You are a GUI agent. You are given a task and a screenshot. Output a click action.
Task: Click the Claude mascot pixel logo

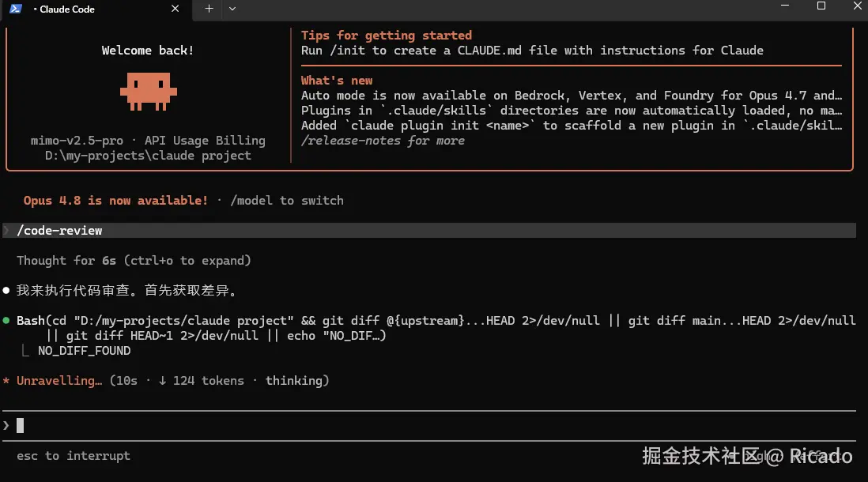[x=149, y=92]
